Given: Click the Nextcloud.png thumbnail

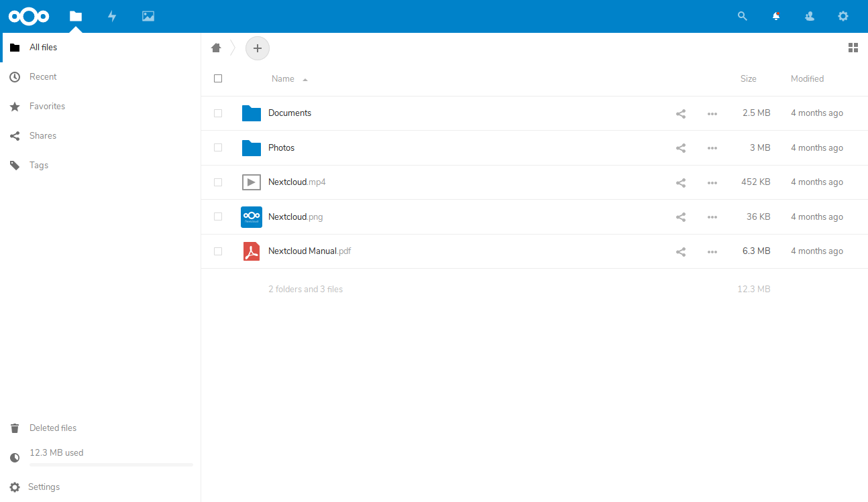Looking at the screenshot, I should [x=252, y=216].
